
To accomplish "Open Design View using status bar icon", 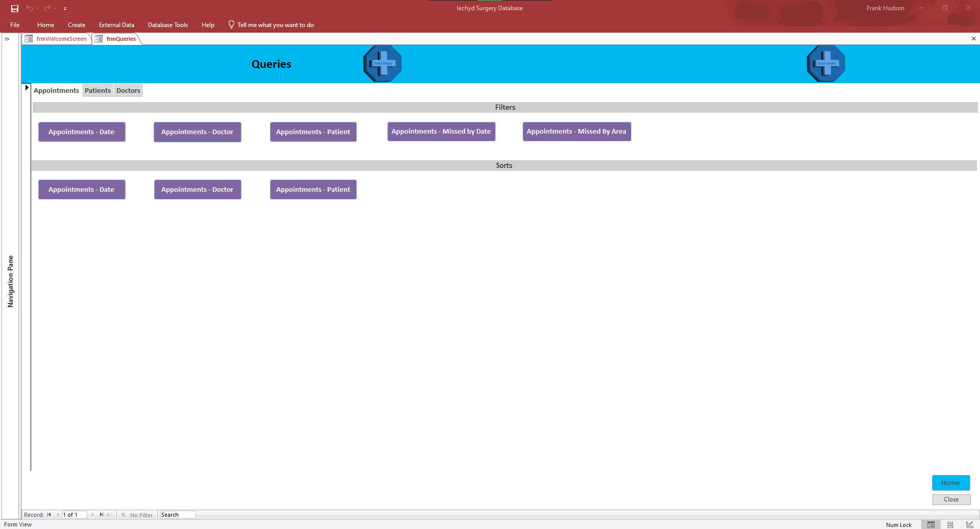I will click(x=969, y=525).
